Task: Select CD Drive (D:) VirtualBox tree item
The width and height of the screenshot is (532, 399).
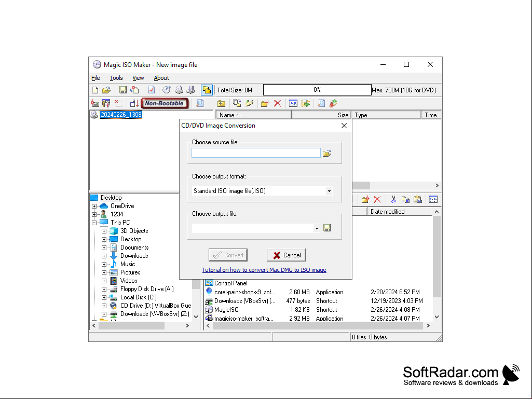Action: pos(156,306)
